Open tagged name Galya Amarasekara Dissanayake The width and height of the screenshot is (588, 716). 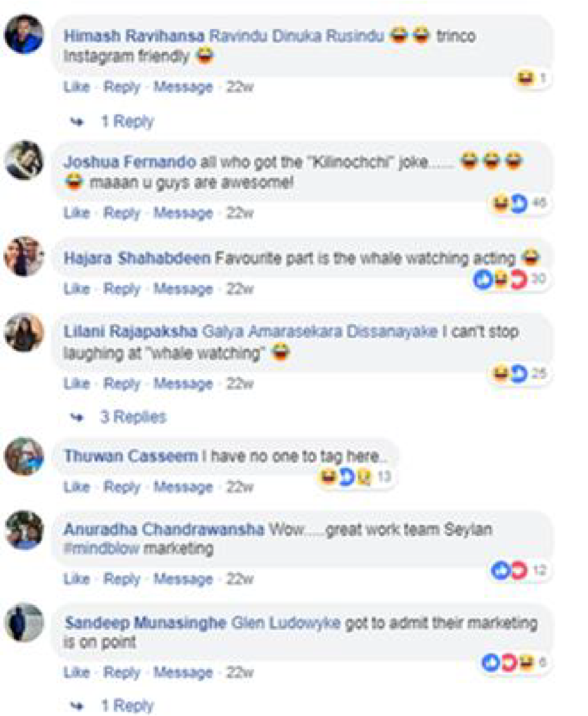pyautogui.click(x=319, y=331)
